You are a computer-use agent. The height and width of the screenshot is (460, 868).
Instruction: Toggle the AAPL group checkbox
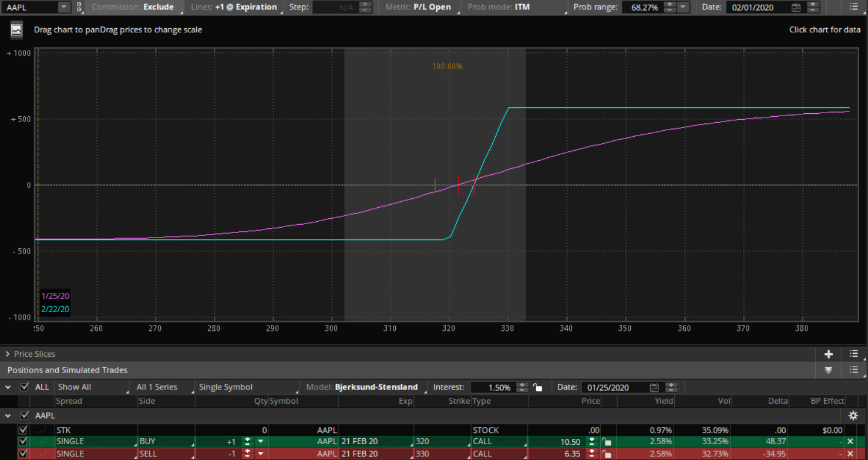click(x=24, y=415)
